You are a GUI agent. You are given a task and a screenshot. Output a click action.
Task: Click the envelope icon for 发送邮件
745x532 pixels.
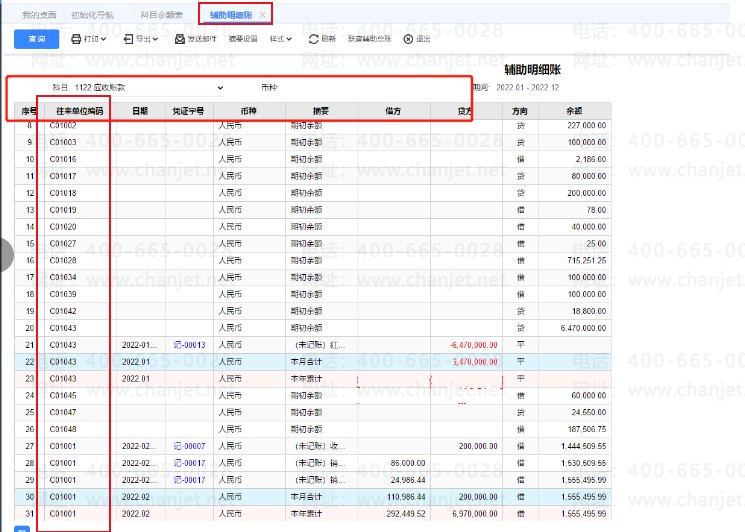tap(180, 39)
